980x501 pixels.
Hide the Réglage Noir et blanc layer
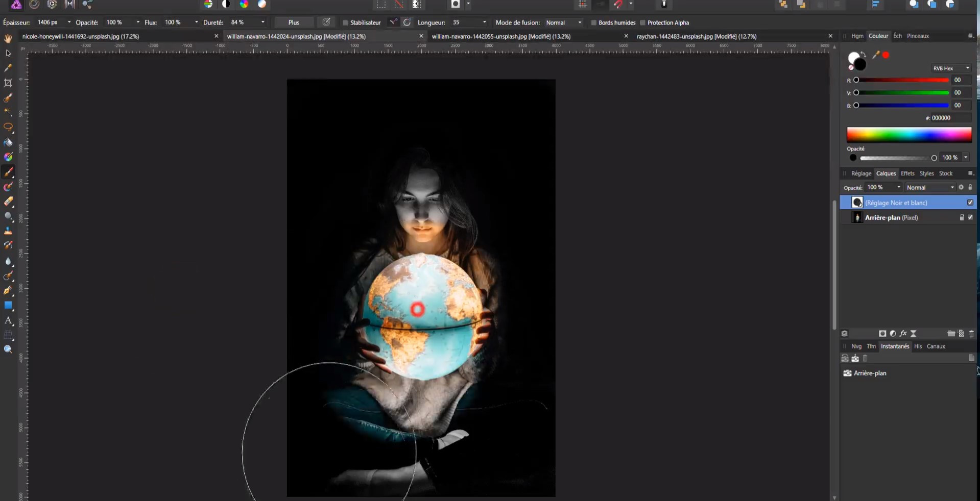pyautogui.click(x=970, y=203)
